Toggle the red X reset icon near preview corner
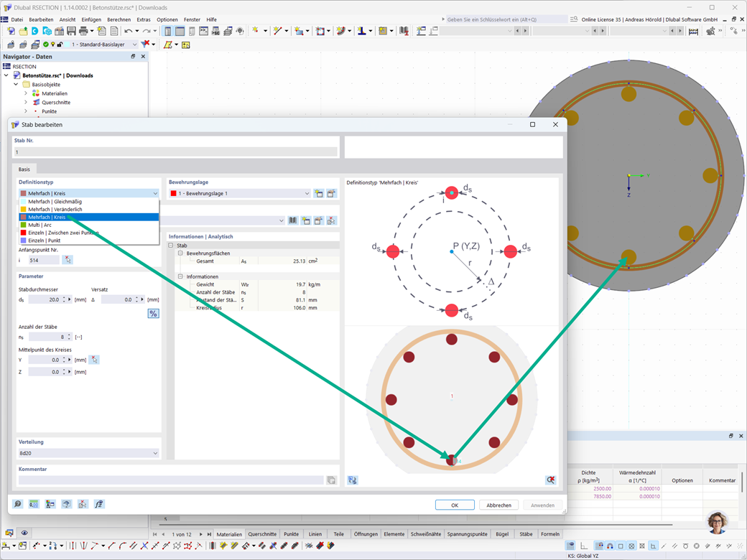Screen dimensions: 747x560 pyautogui.click(x=550, y=480)
